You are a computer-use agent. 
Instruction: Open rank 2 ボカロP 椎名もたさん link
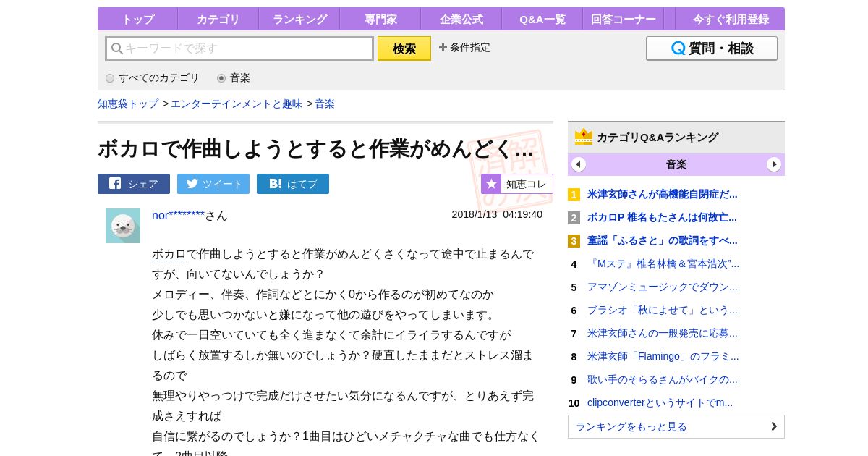pos(662,217)
